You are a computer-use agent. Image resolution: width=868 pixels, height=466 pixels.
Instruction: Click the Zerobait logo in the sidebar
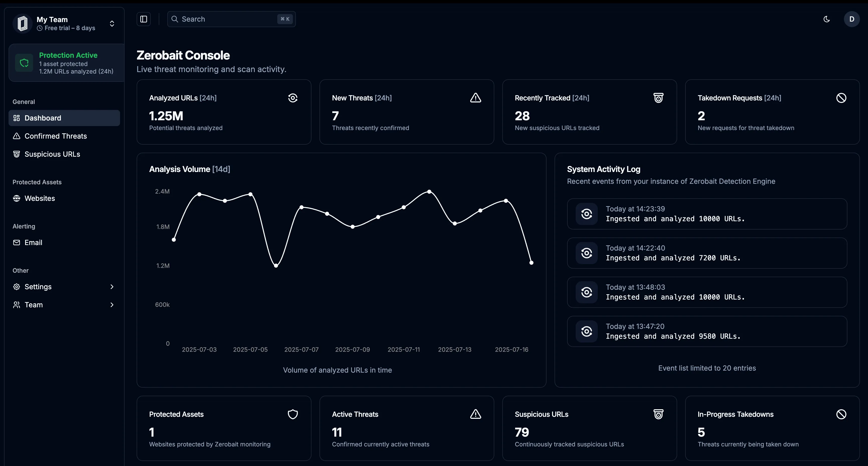coord(22,23)
